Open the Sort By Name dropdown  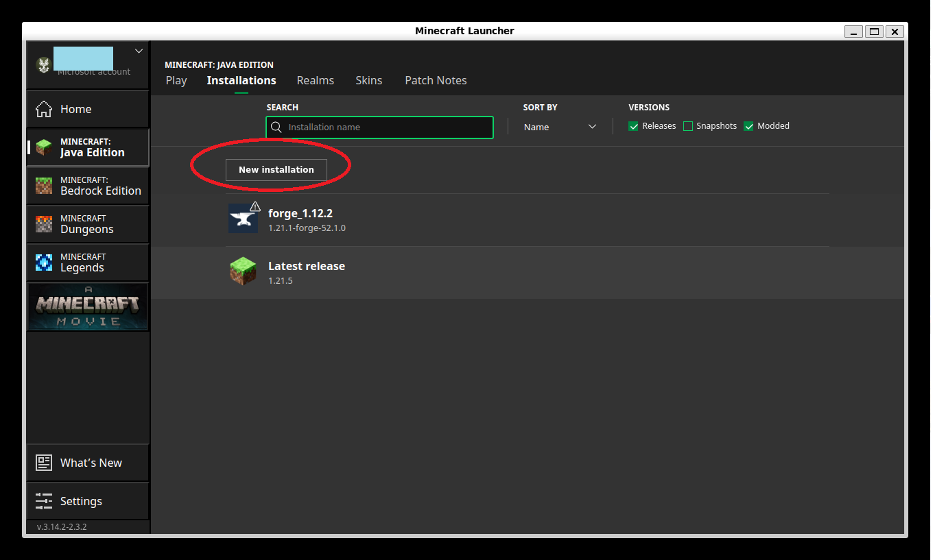click(x=560, y=127)
